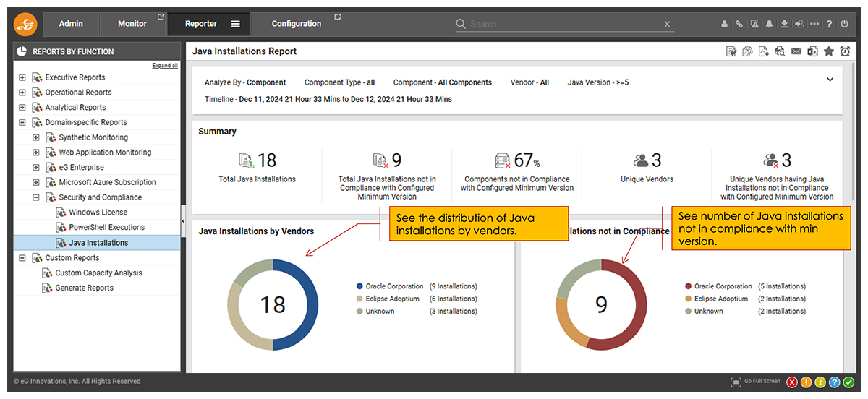This screenshot has width=868, height=399.
Task: Open the help question mark icon
Action: [830, 24]
